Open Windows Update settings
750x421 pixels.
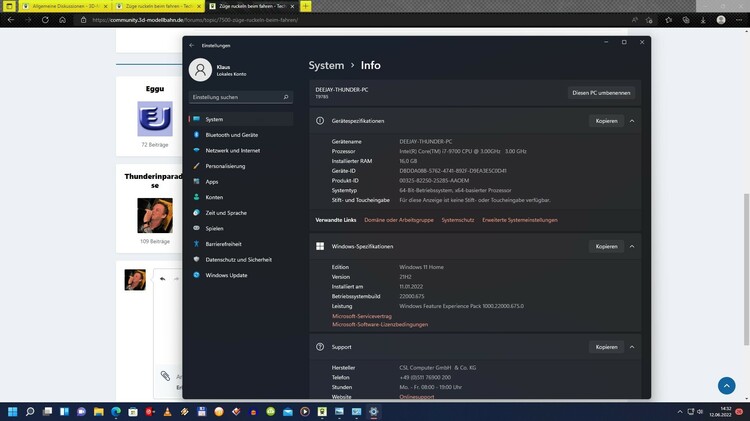pyautogui.click(x=241, y=275)
